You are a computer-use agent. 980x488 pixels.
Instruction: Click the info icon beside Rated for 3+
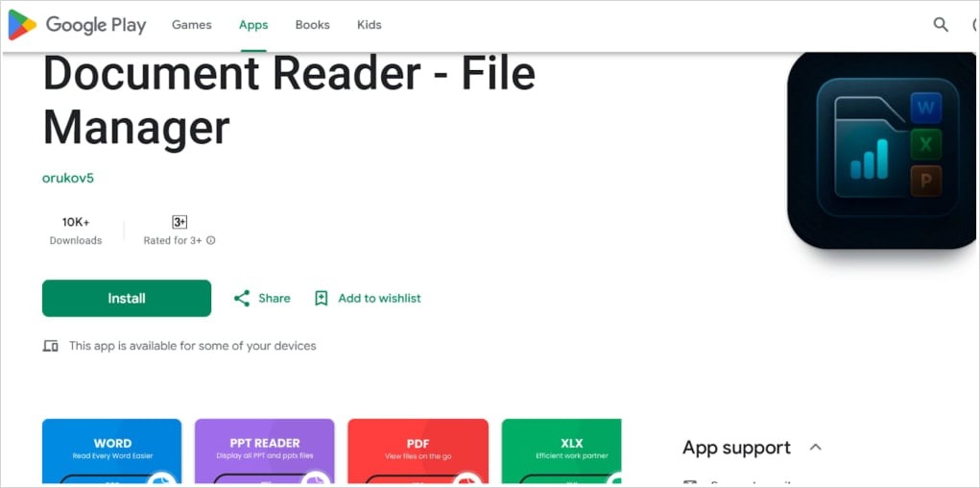click(x=211, y=241)
